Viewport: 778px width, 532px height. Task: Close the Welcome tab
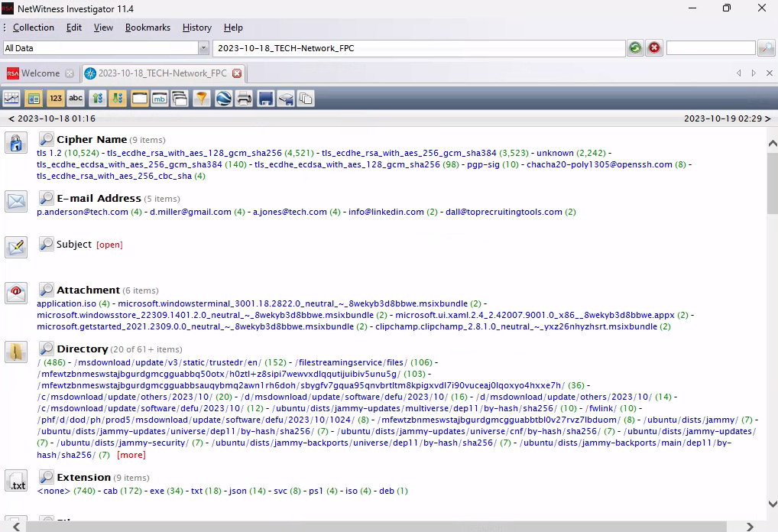point(70,73)
